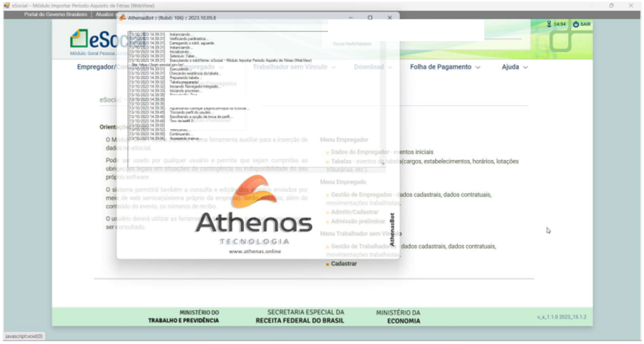Image resolution: width=644 pixels, height=344 pixels.
Task: Open the Download menu
Action: (x=373, y=67)
